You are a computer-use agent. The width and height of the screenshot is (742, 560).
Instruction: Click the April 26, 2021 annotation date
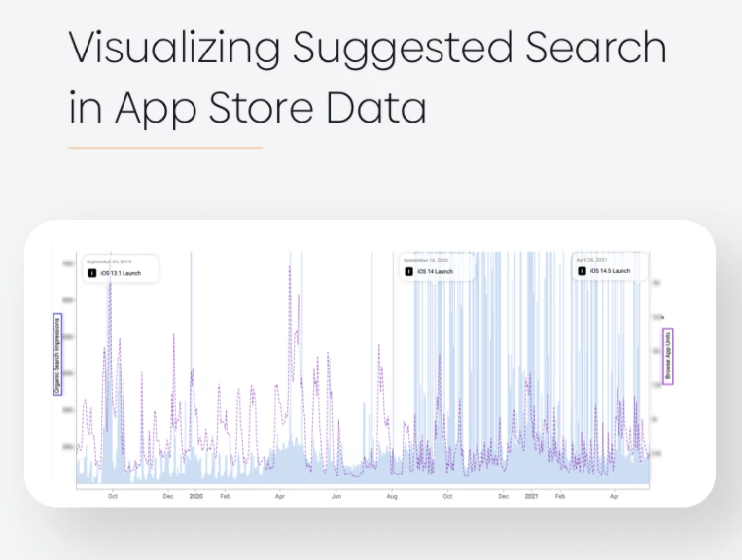(x=591, y=260)
